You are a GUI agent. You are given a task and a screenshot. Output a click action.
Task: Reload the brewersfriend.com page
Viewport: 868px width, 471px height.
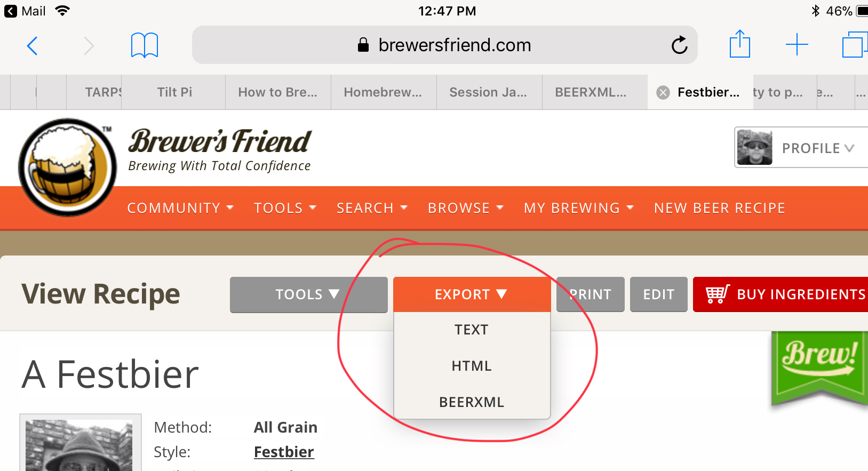[679, 45]
